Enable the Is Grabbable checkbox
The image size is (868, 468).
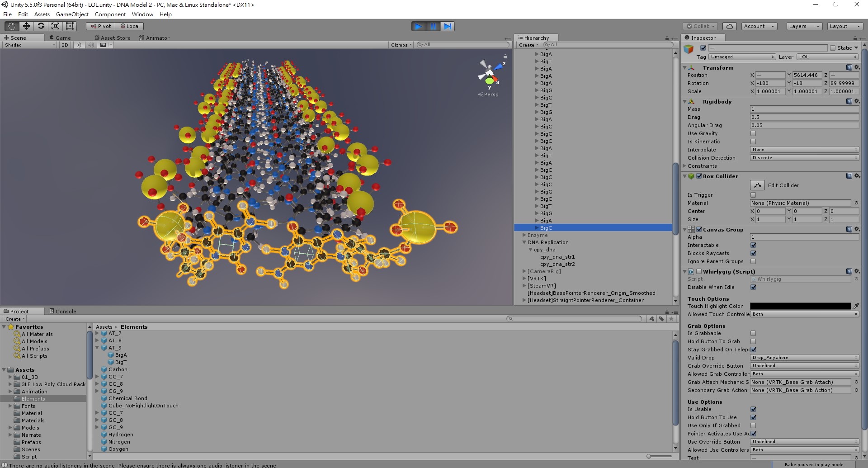tap(753, 333)
